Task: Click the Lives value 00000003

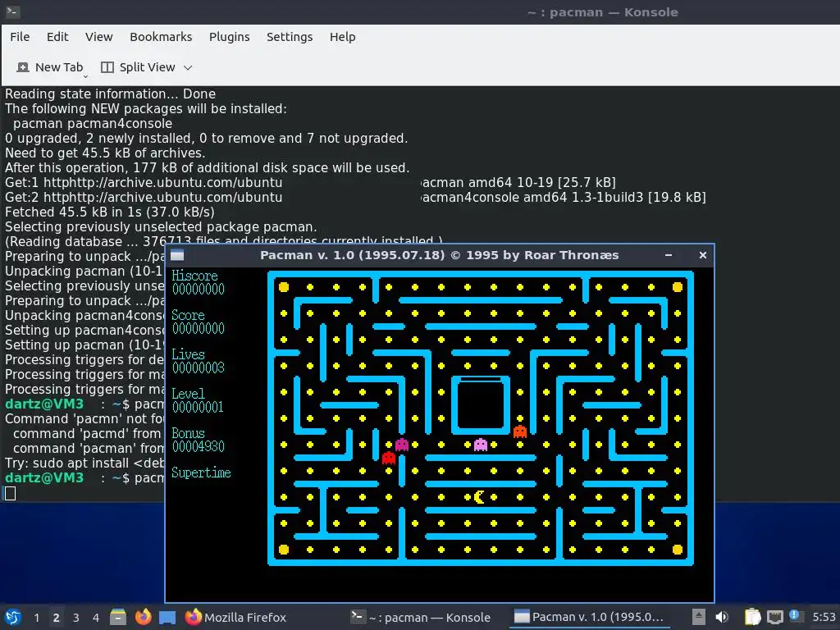Action: tap(199, 367)
